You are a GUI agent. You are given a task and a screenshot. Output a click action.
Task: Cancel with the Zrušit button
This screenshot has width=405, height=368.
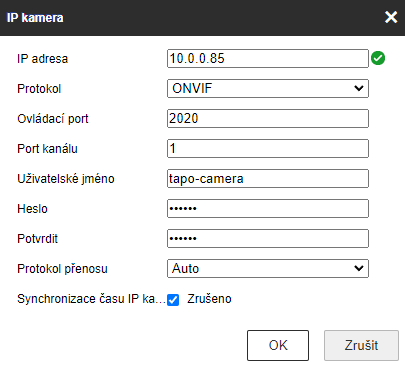[361, 345]
